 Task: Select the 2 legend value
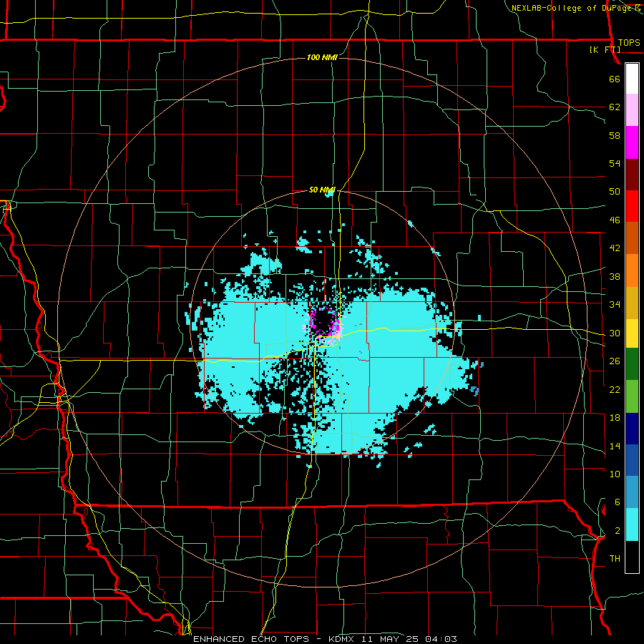618,531
